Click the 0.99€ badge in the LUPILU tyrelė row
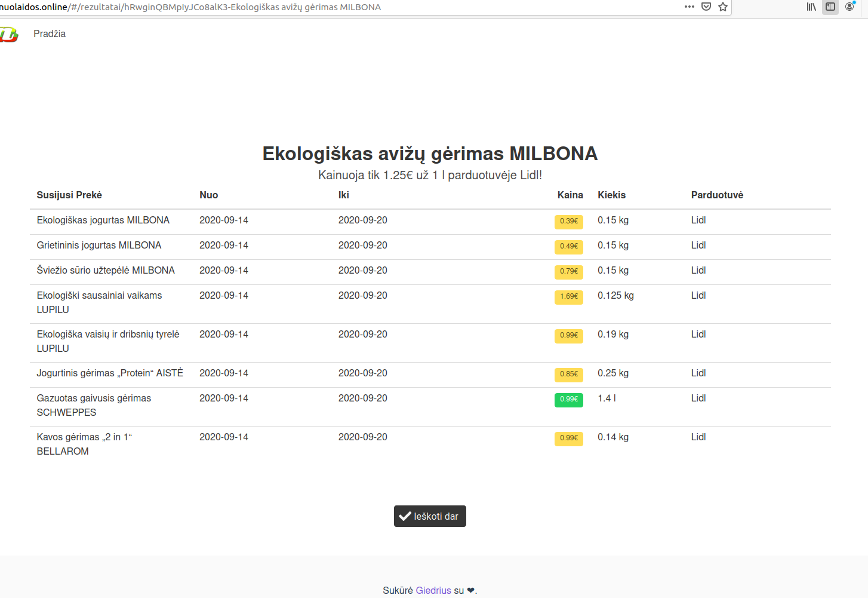The width and height of the screenshot is (868, 598). [569, 335]
